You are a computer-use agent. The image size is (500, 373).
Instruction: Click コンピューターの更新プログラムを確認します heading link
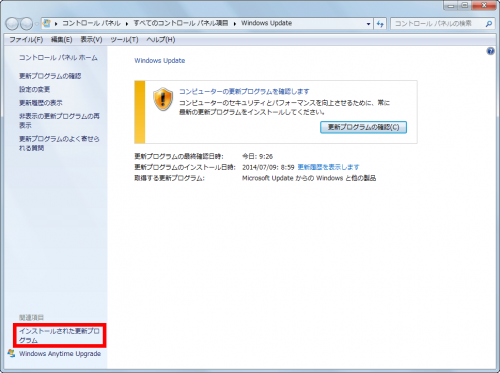click(244, 91)
